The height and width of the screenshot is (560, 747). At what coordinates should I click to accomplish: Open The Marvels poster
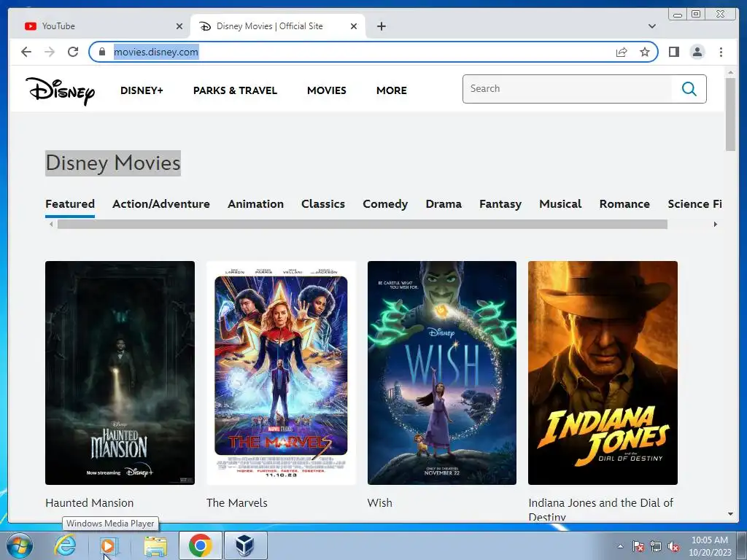[x=281, y=373]
